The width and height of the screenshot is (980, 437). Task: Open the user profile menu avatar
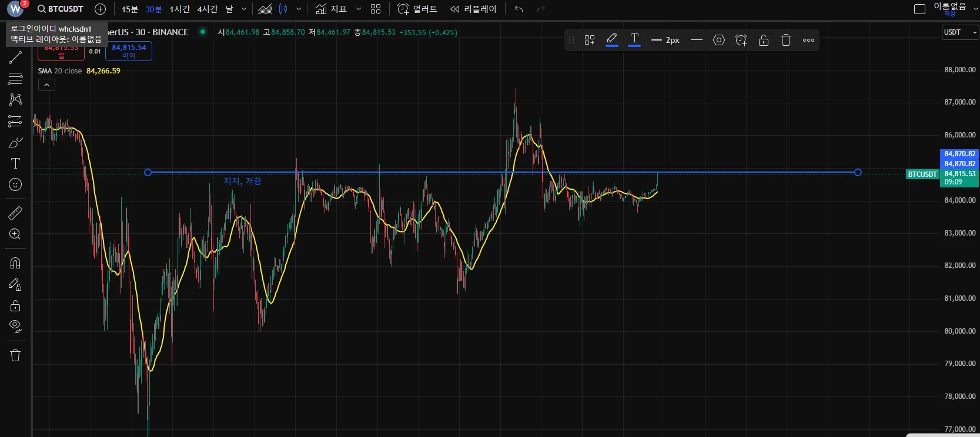point(15,9)
